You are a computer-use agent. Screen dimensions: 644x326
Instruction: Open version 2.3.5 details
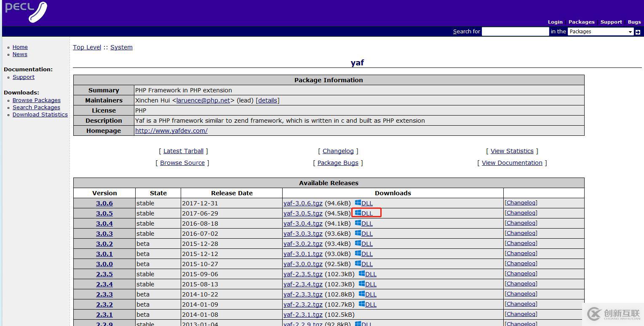[x=104, y=274]
